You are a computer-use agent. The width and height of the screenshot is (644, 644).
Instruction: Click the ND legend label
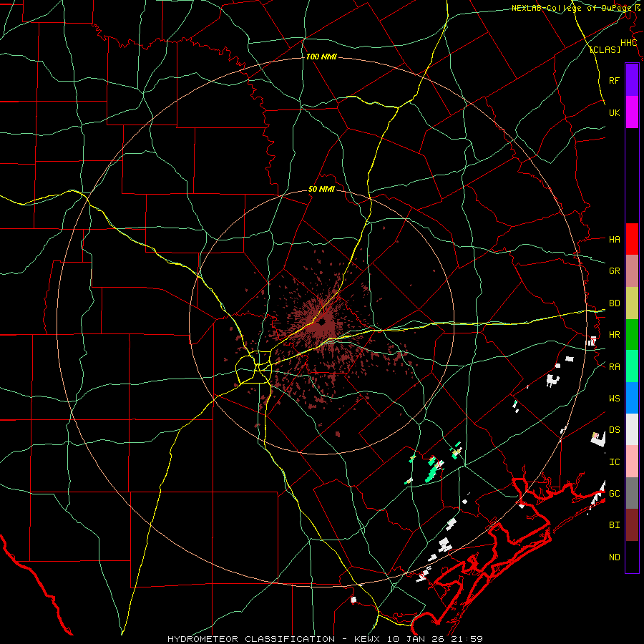(615, 557)
